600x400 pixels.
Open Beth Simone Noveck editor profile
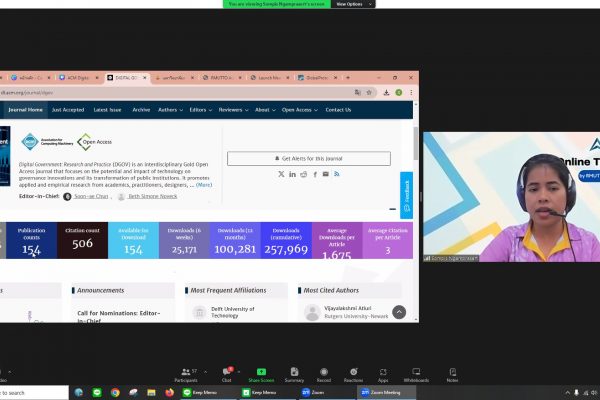pyautogui.click(x=153, y=196)
